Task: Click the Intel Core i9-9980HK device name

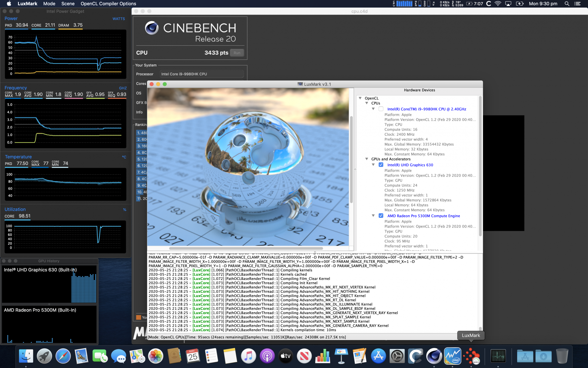Action: coord(427,109)
